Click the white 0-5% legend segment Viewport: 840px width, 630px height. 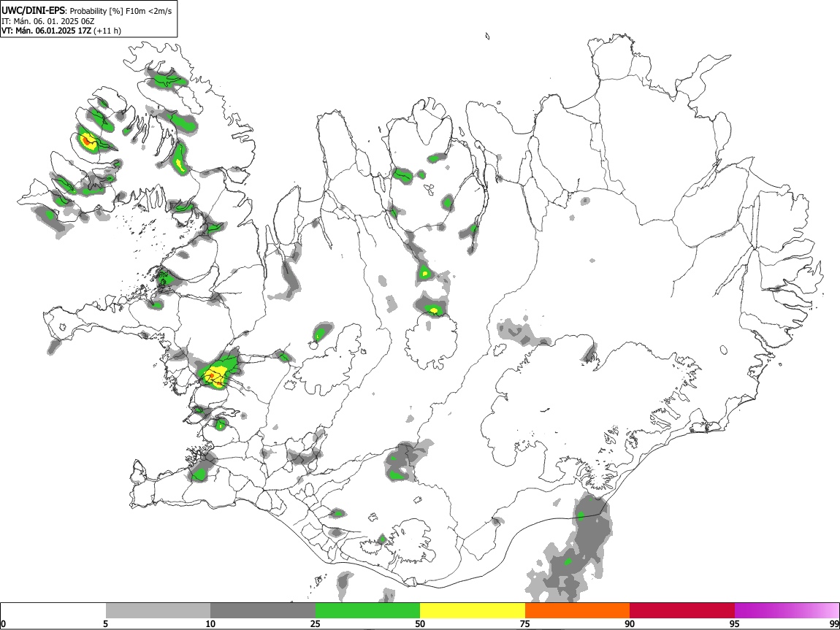53,611
